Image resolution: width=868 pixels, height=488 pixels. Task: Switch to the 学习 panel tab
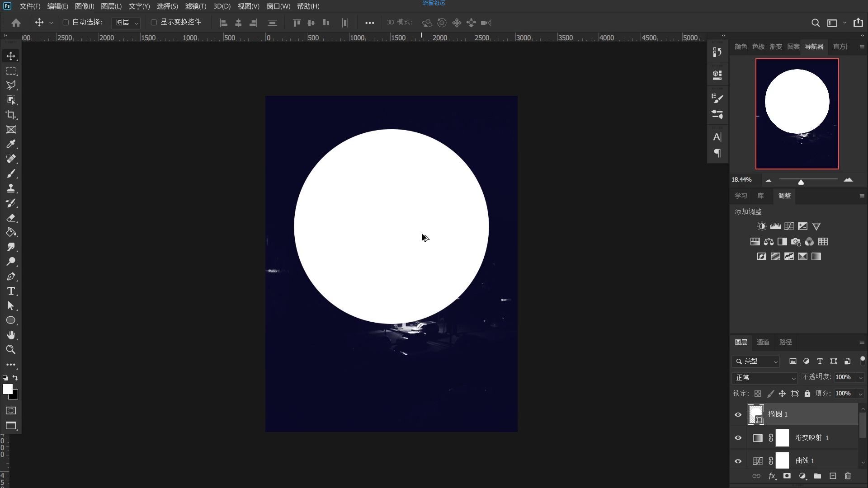pyautogui.click(x=741, y=196)
